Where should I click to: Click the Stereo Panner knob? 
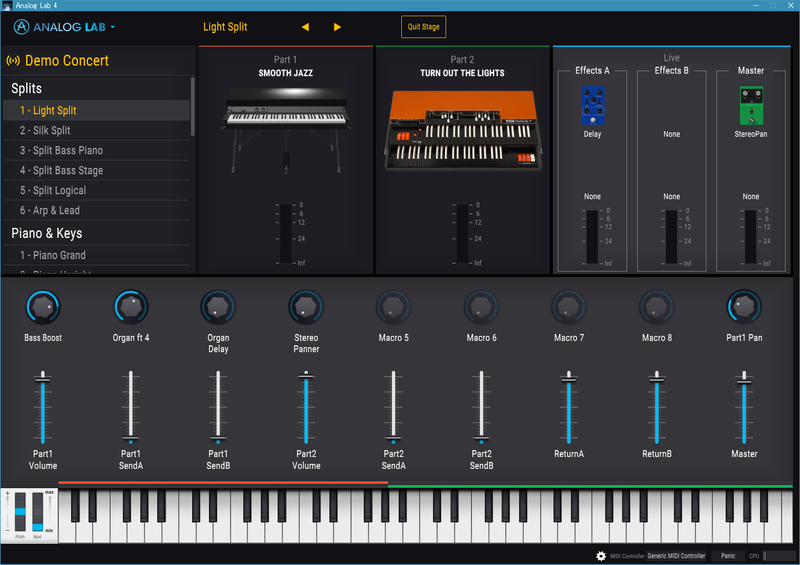pos(306,307)
